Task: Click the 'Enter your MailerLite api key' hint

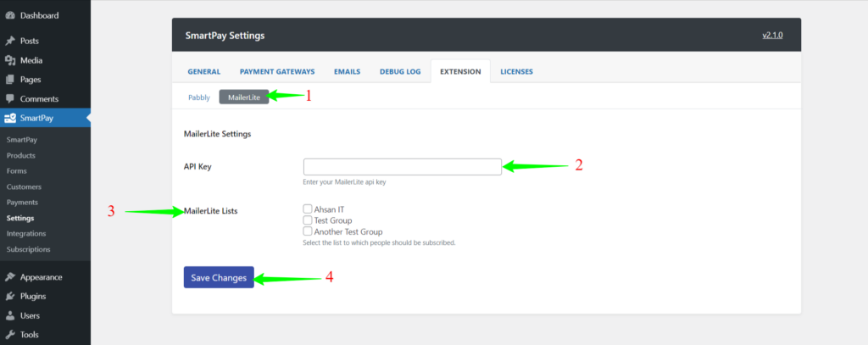Action: click(344, 181)
